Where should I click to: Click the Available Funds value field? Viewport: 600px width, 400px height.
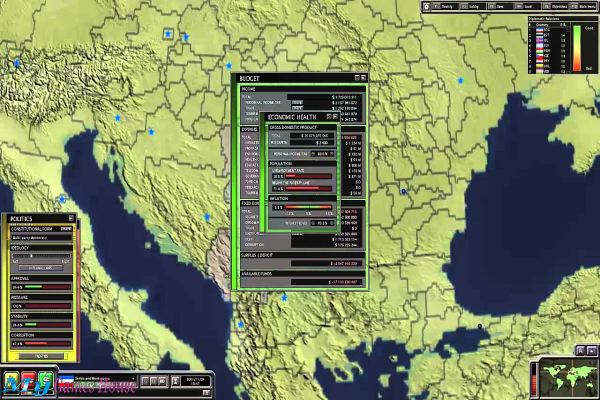coord(326,282)
